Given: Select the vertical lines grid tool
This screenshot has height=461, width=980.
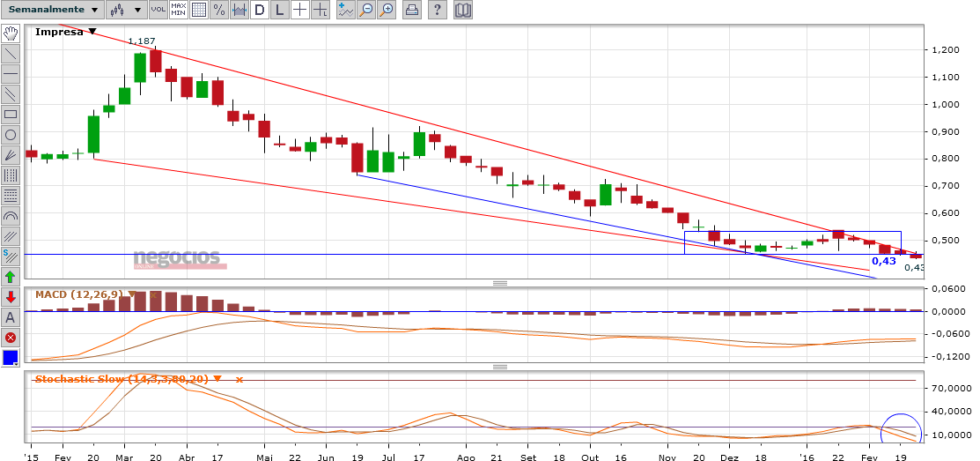Looking at the screenshot, I should [x=11, y=175].
